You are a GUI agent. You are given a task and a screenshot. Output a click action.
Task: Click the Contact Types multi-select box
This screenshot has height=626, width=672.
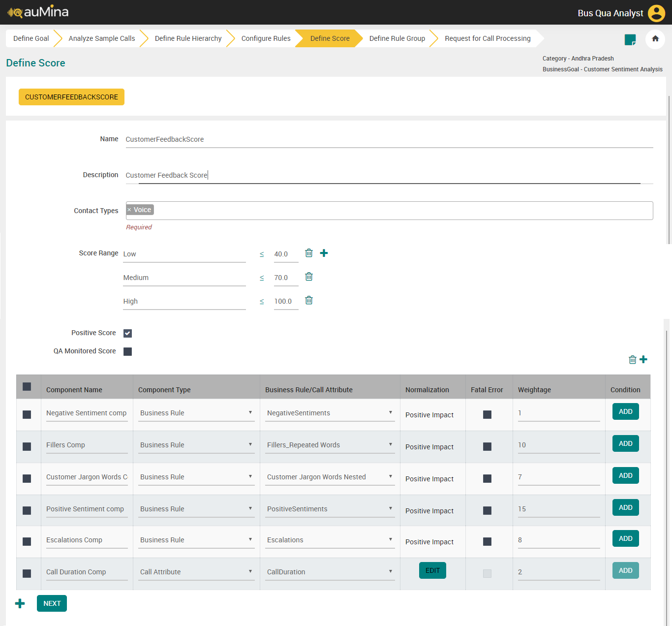[x=389, y=211]
